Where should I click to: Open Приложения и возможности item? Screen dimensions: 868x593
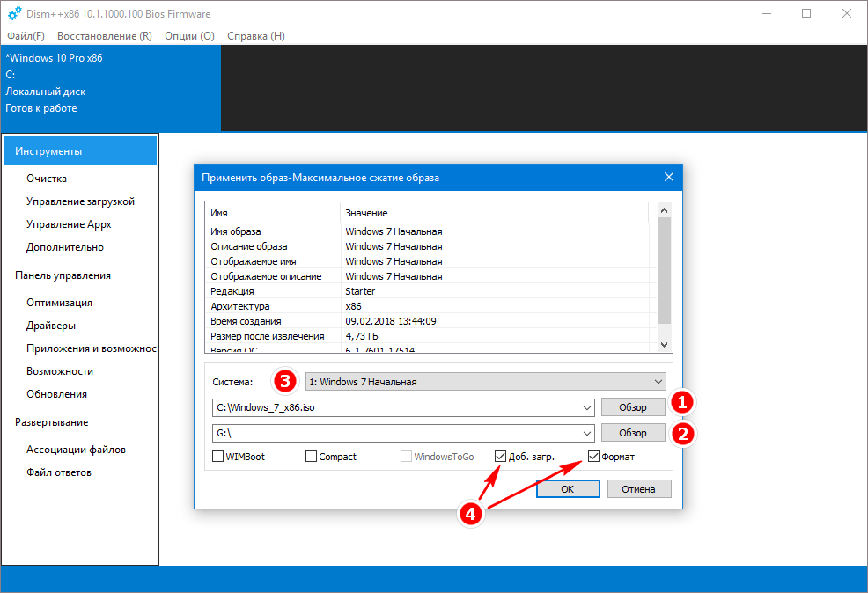click(x=92, y=348)
